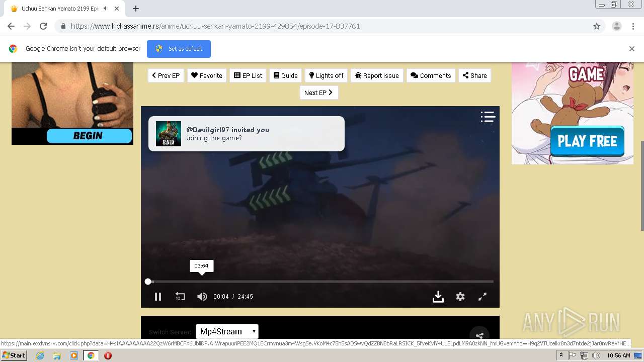The width and height of the screenshot is (644, 362).
Task: Go back in browser history
Action: [x=11, y=26]
